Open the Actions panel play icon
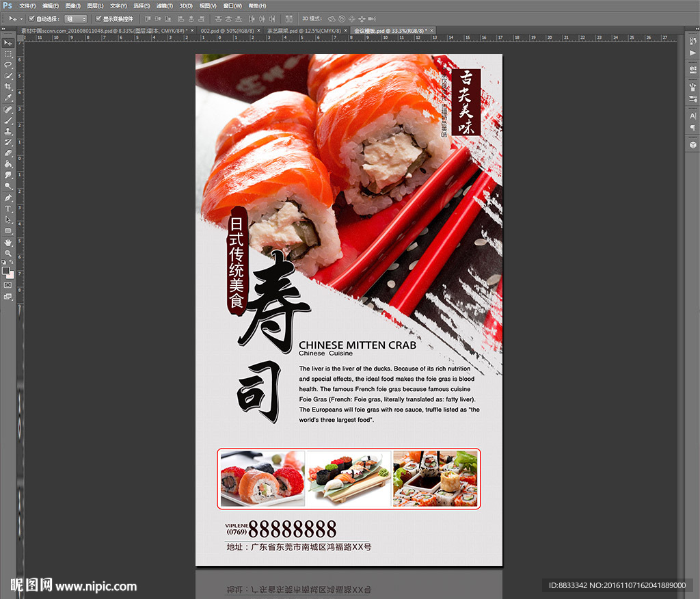The height and width of the screenshot is (599, 700). point(693,53)
